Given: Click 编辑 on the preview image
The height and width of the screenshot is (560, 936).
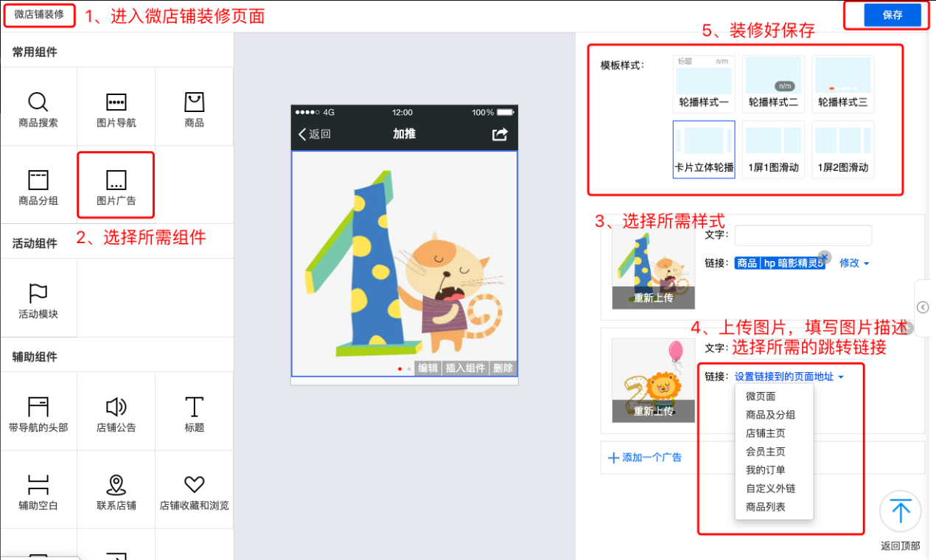Looking at the screenshot, I should 427,368.
